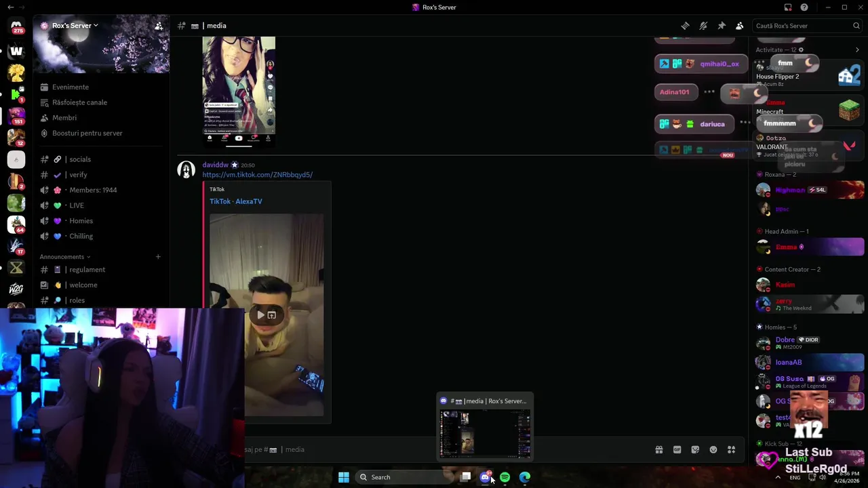Viewport: 868px width, 488px height.
Task: Open Activitate settings gear
Action: pos(801,50)
